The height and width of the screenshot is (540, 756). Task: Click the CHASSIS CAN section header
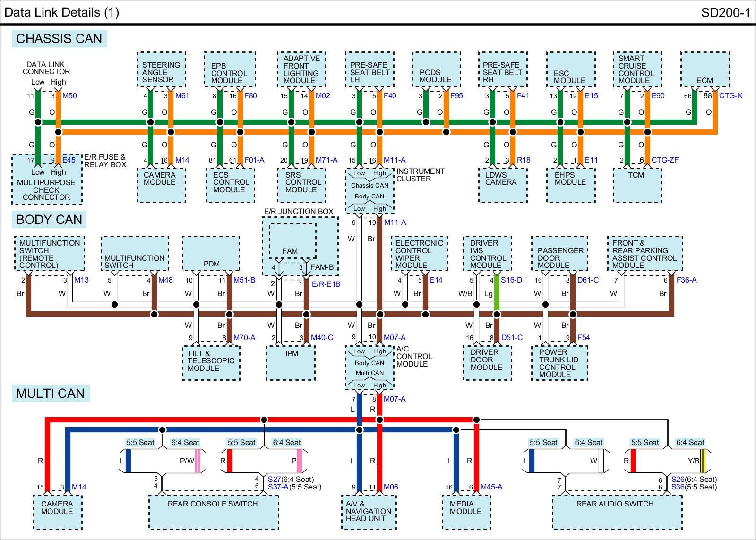[59, 39]
